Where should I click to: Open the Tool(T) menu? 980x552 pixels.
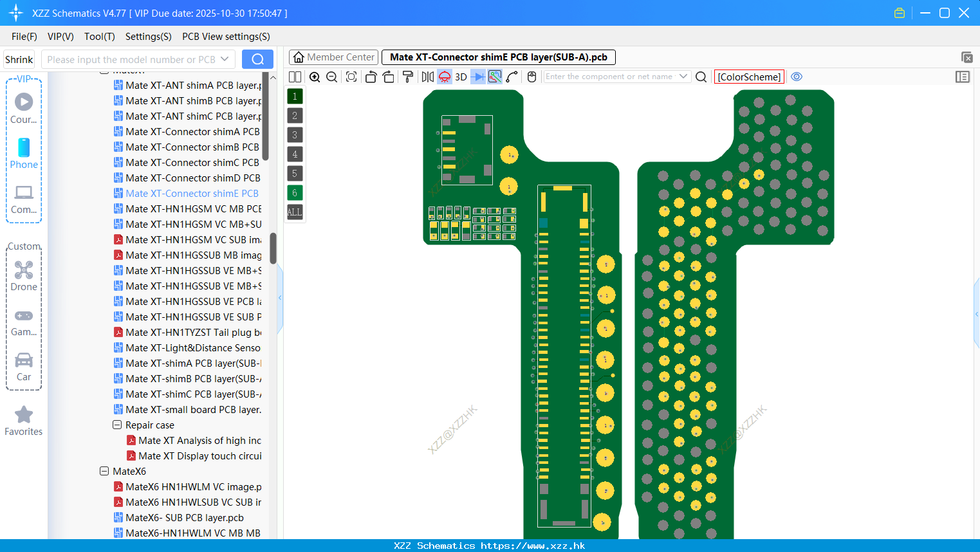pyautogui.click(x=100, y=37)
